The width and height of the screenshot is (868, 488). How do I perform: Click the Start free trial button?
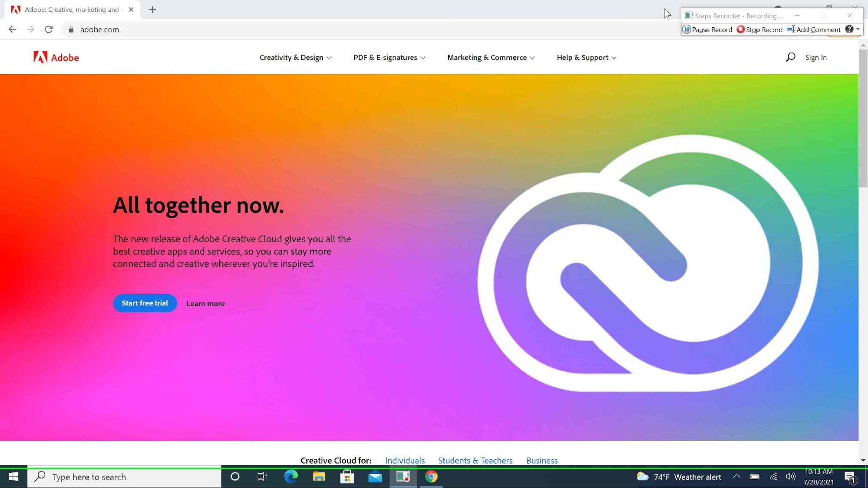(x=145, y=303)
